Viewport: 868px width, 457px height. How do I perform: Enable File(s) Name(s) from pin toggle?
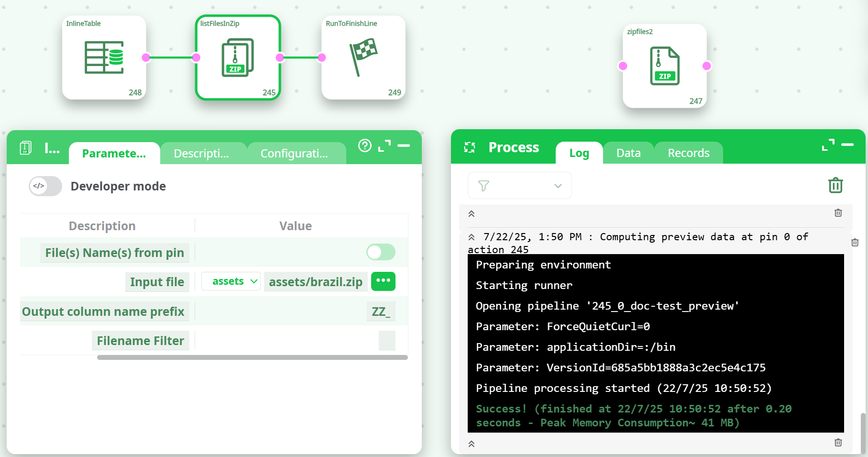pos(381,252)
